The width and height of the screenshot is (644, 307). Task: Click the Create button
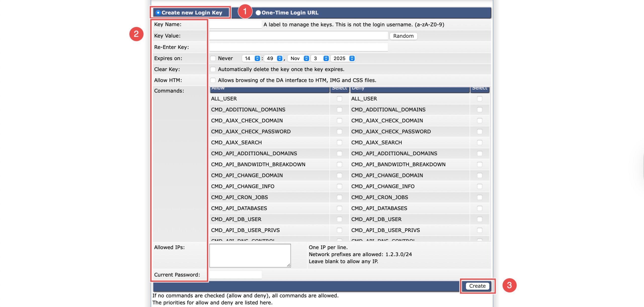tap(477, 286)
